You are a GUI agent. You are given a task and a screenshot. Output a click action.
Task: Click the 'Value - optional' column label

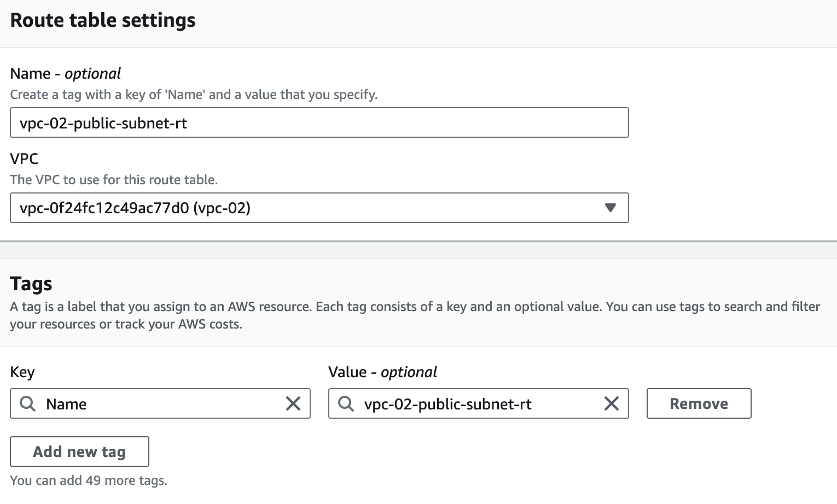(x=382, y=372)
